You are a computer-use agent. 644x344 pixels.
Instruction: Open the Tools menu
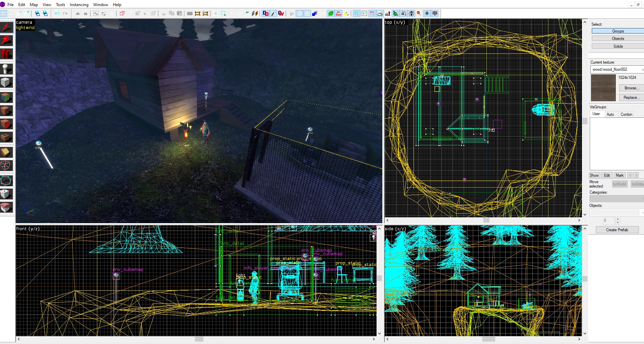[60, 5]
